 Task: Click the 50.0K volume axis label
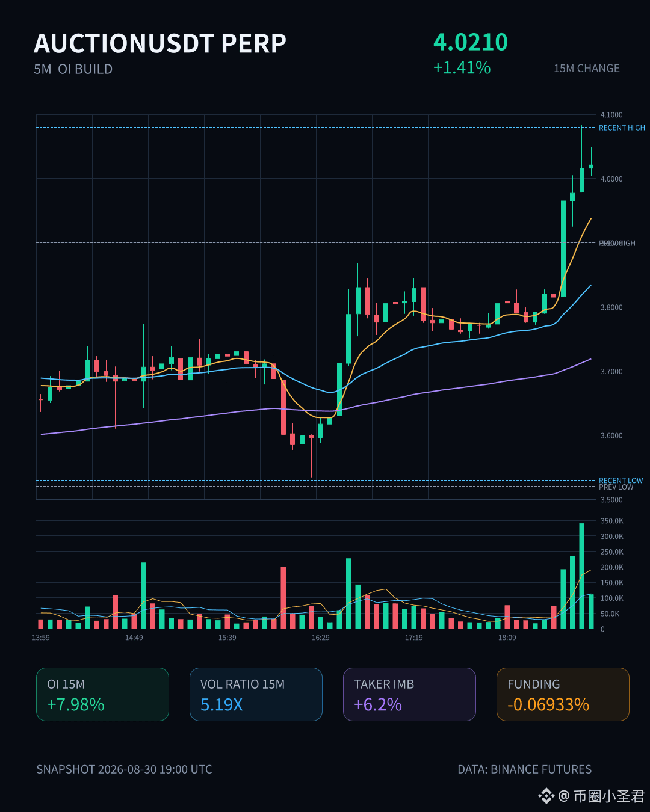[x=610, y=614]
